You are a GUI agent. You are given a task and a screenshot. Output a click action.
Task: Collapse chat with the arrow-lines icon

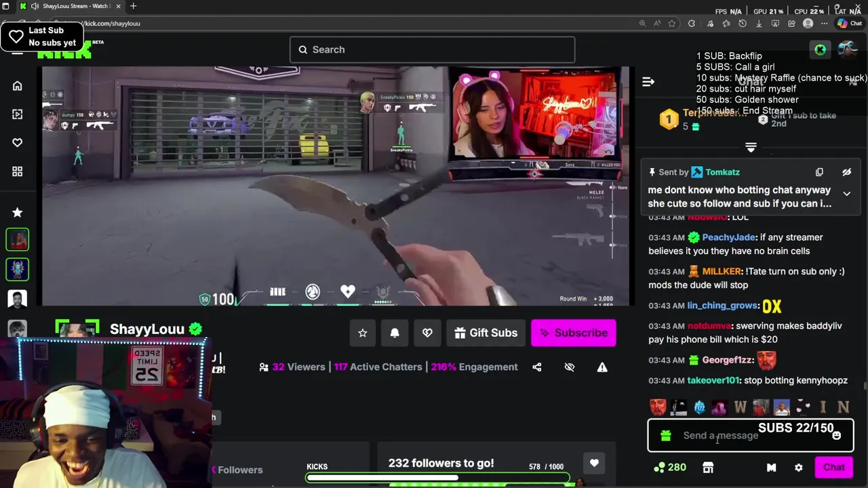(648, 81)
